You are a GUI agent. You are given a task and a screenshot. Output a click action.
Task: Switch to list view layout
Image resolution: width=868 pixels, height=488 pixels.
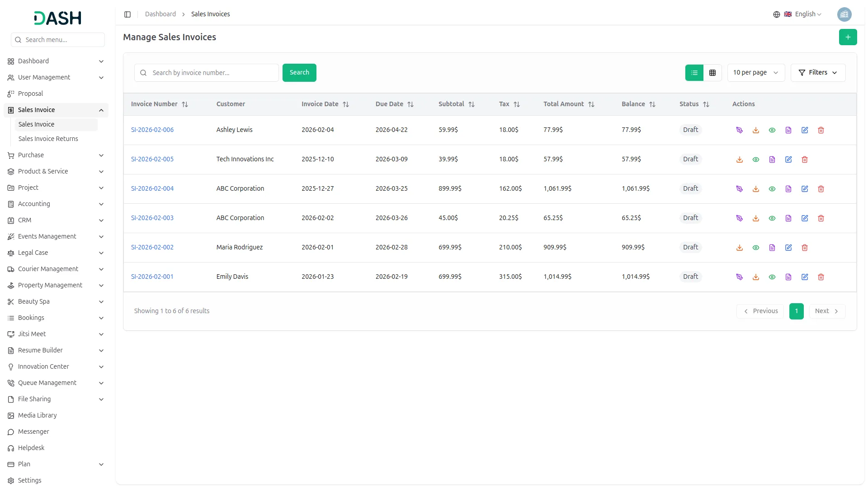[694, 73]
